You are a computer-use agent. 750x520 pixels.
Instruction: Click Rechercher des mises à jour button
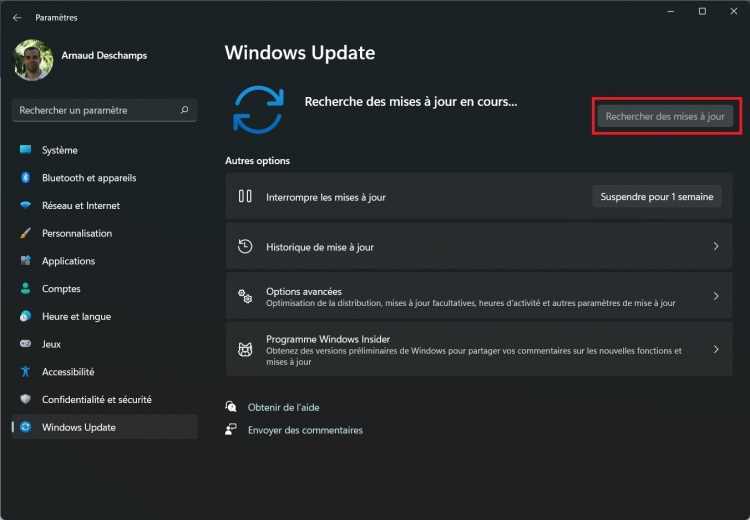(665, 116)
